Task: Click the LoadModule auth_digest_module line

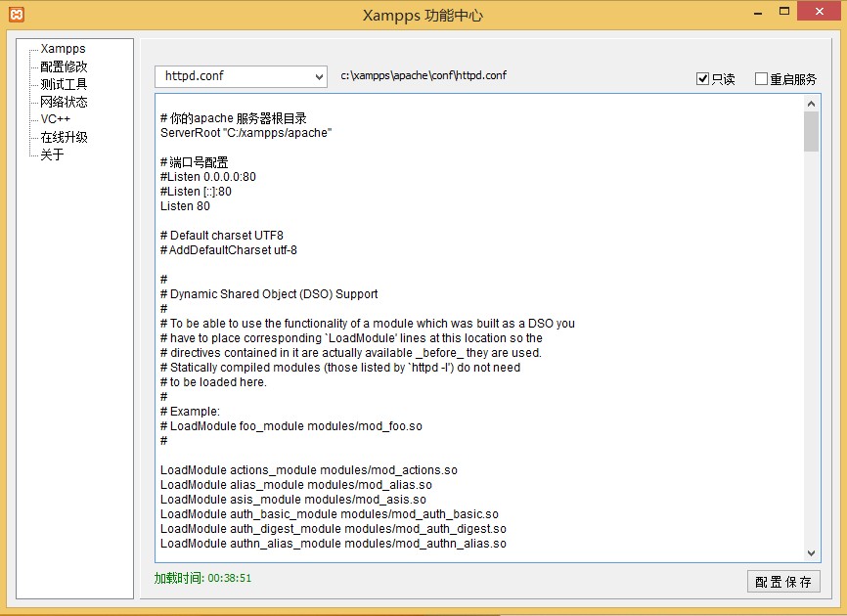Action: (334, 529)
